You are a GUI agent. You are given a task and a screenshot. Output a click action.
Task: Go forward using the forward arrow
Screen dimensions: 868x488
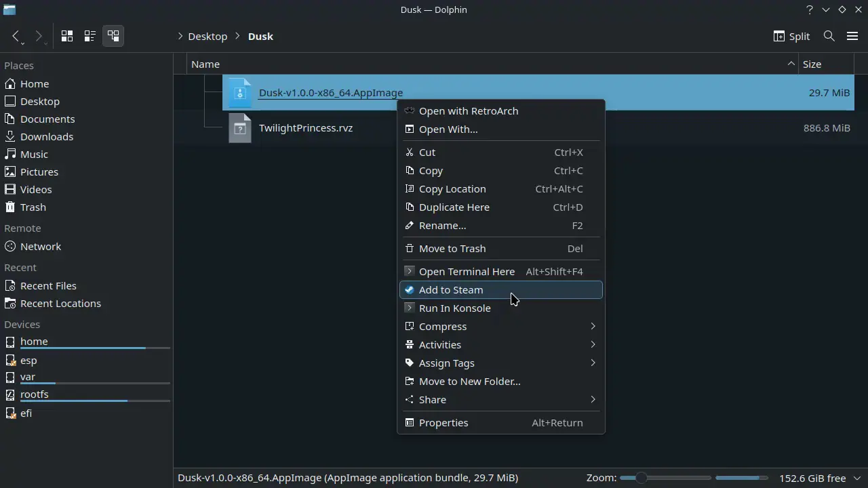[39, 36]
